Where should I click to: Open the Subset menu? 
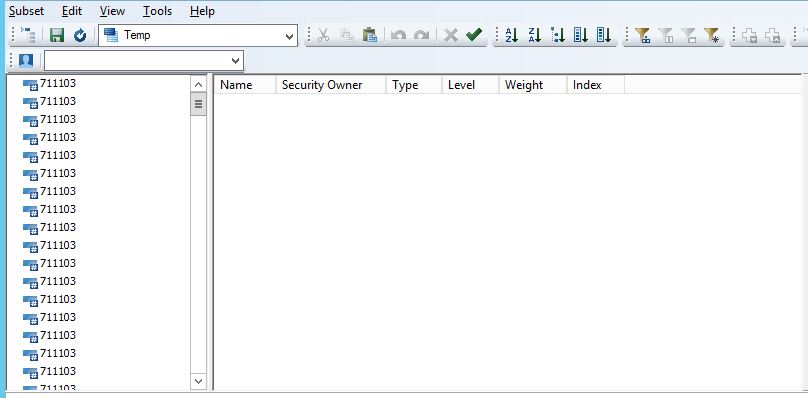pyautogui.click(x=26, y=11)
